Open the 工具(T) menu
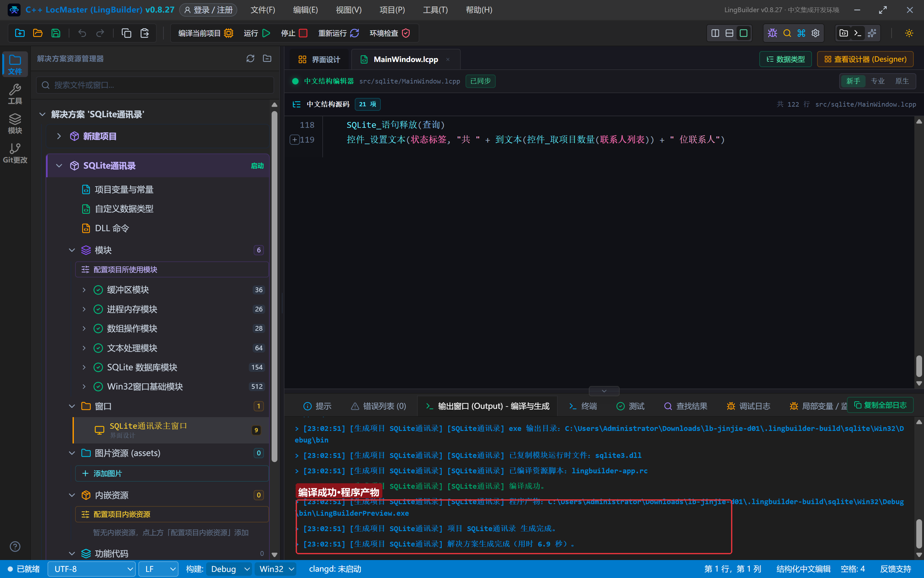924x578 pixels. 435,10
